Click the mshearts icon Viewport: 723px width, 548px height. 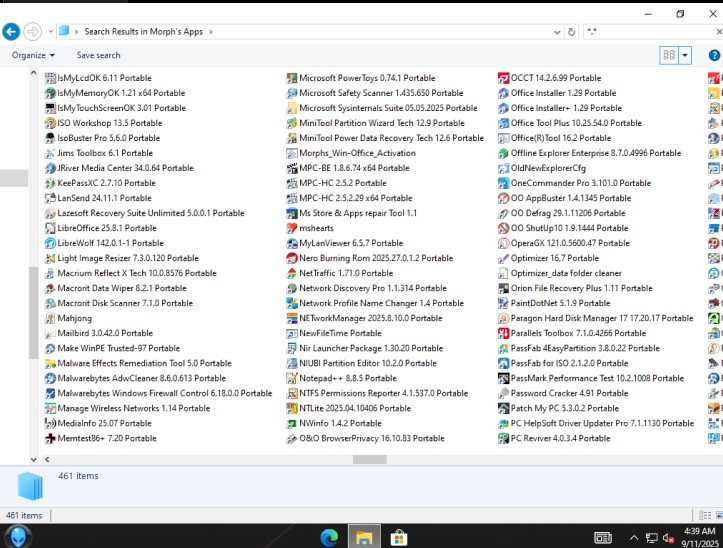tap(292, 228)
